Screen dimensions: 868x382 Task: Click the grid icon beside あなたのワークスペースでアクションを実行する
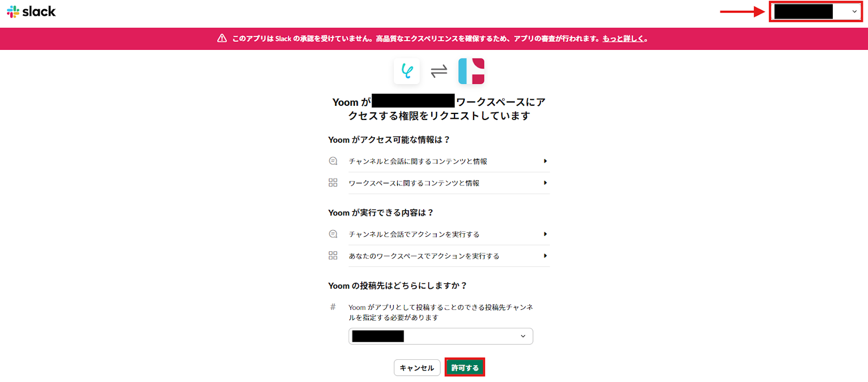[x=333, y=256]
